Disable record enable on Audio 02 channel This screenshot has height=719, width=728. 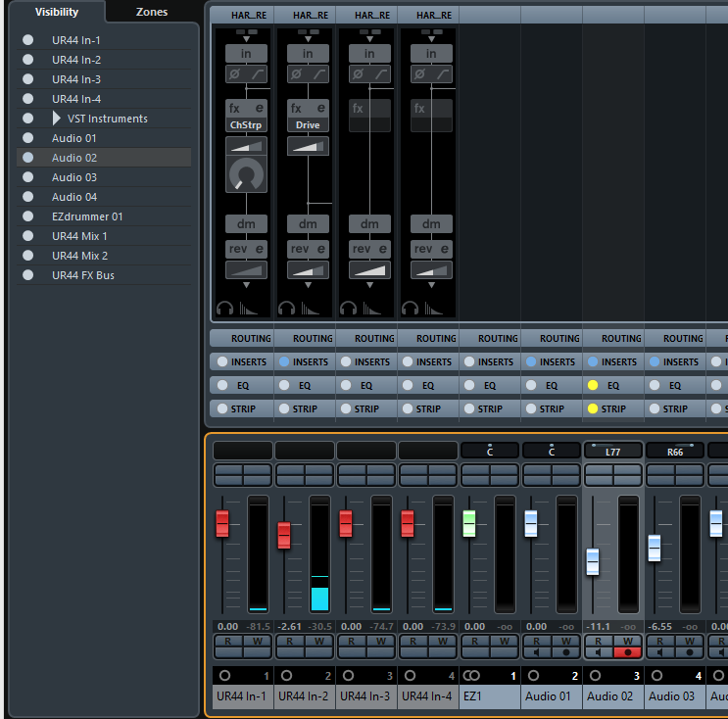[x=628, y=652]
